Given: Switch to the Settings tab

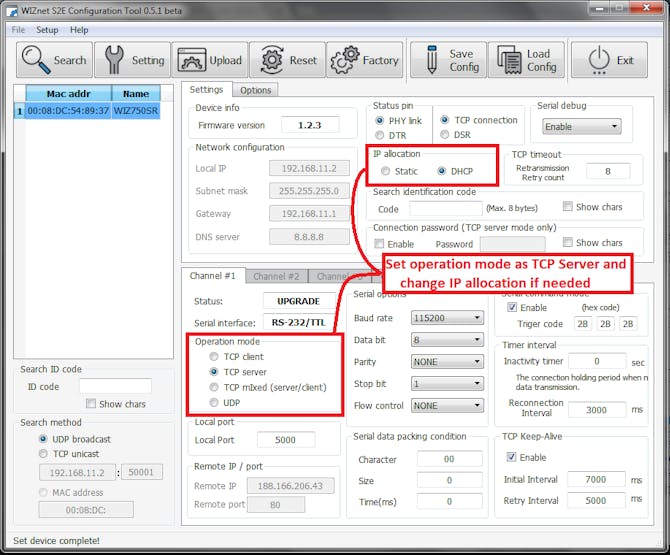Looking at the screenshot, I should (x=206, y=89).
